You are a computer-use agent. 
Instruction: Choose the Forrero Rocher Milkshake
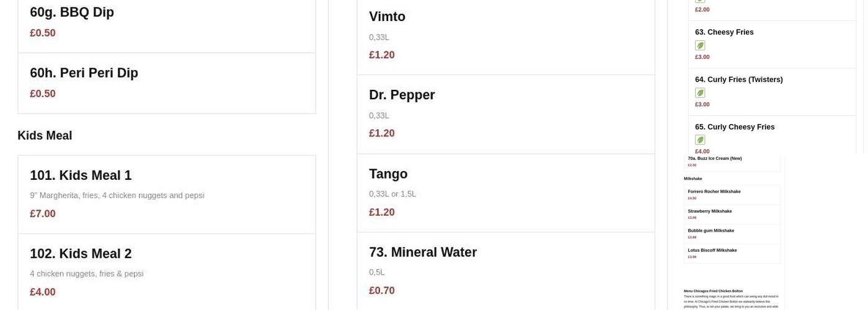click(714, 192)
